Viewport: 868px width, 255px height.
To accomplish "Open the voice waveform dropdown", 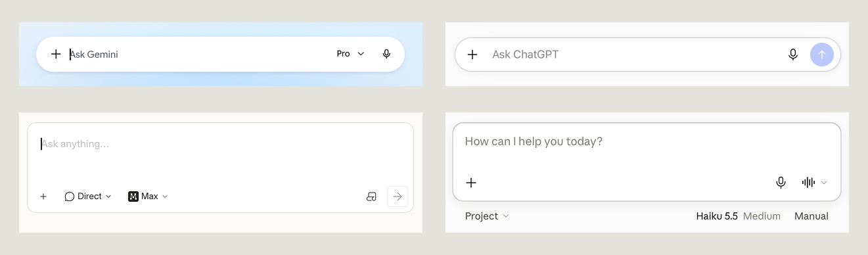I will [815, 183].
